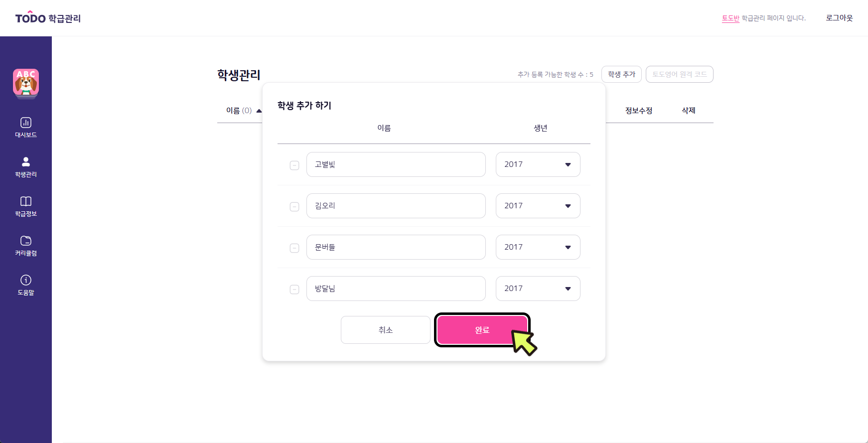Image resolution: width=868 pixels, height=443 pixels.
Task: Click the name field containing 김오리
Action: pyautogui.click(x=396, y=206)
